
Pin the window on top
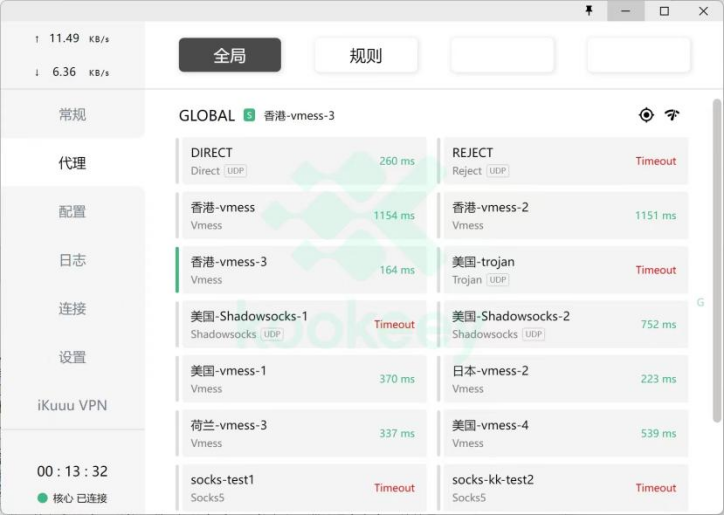click(589, 11)
